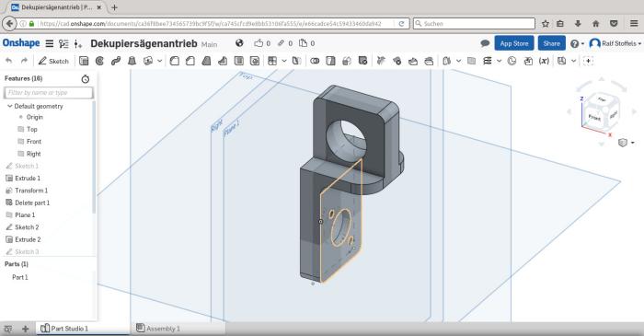Image resolution: width=644 pixels, height=336 pixels.
Task: Select the Delete part tool icon
Action: (x=362, y=61)
